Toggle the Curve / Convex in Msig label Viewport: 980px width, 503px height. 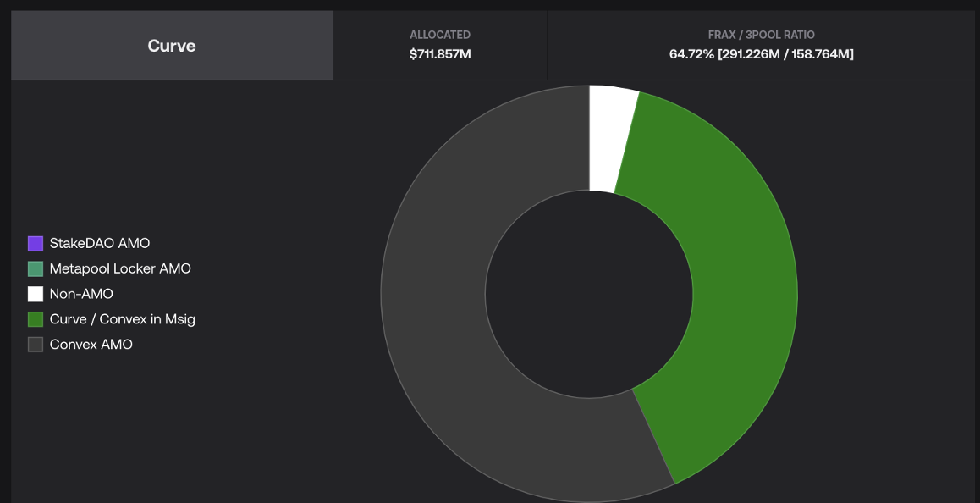pos(122,320)
